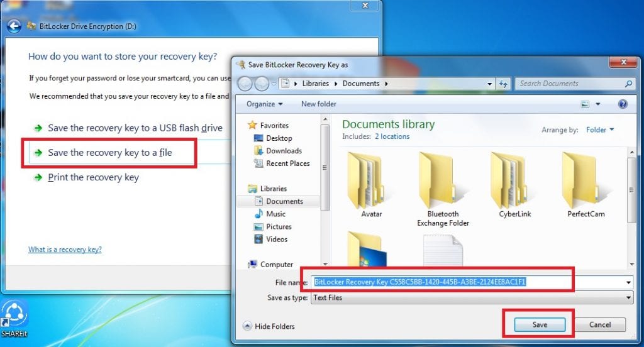Go back in BitLocker Drive Encryption wizard
The width and height of the screenshot is (644, 347).
click(14, 26)
